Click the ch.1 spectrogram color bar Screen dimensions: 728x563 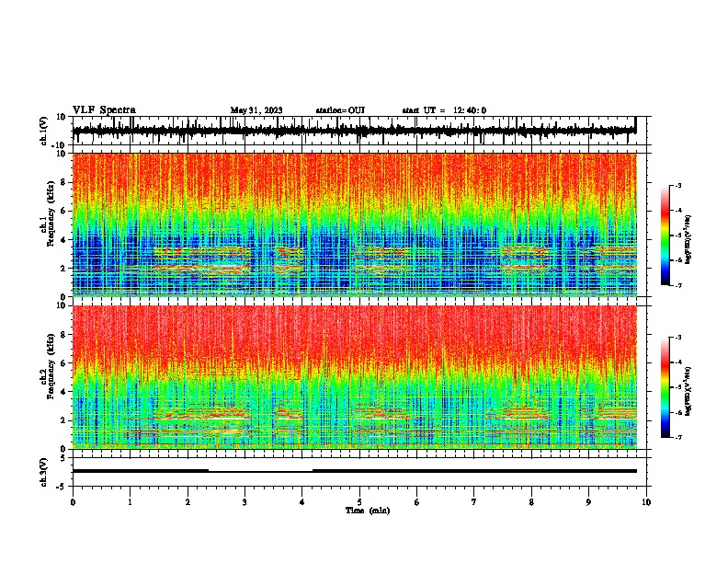coord(665,236)
